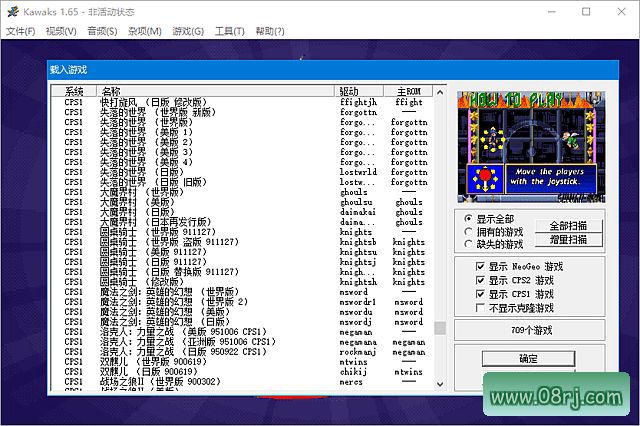Select game 失落的世界 (世界版)
This screenshot has height=426, width=640.
point(242,122)
